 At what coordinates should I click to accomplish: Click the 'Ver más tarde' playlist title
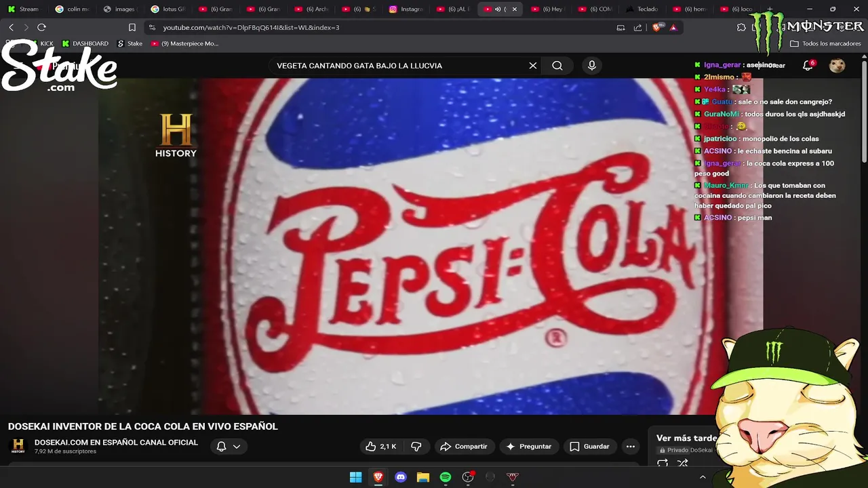coord(686,438)
